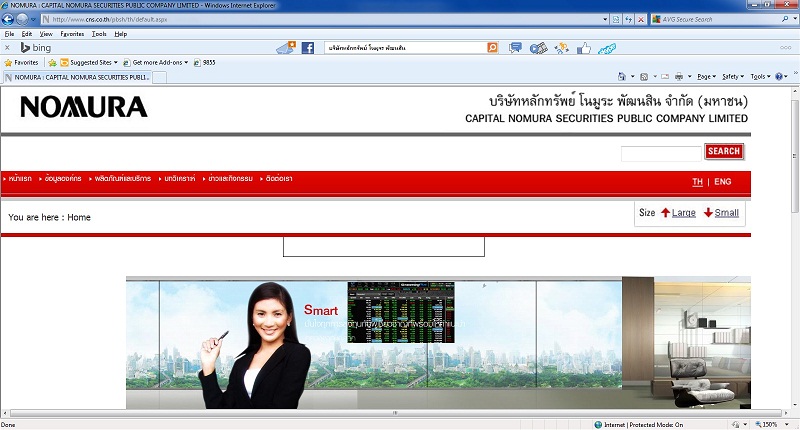Open the search provider dropdown arrow

click(x=793, y=19)
